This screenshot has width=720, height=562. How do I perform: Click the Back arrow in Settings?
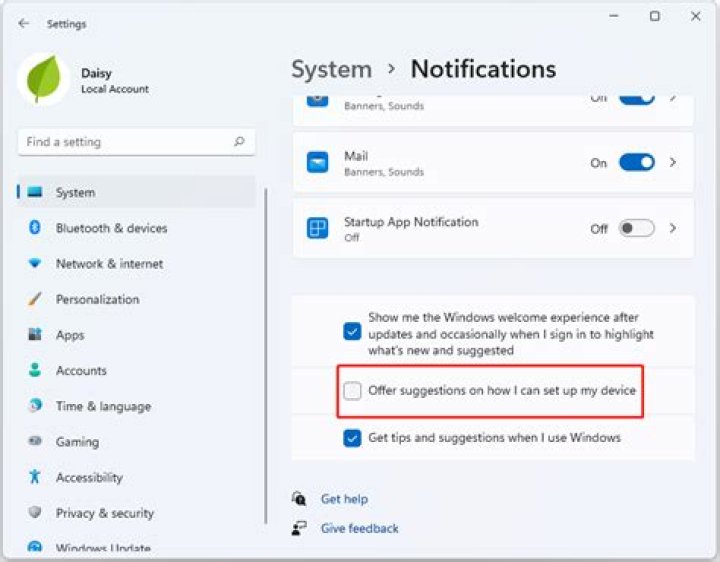click(24, 23)
